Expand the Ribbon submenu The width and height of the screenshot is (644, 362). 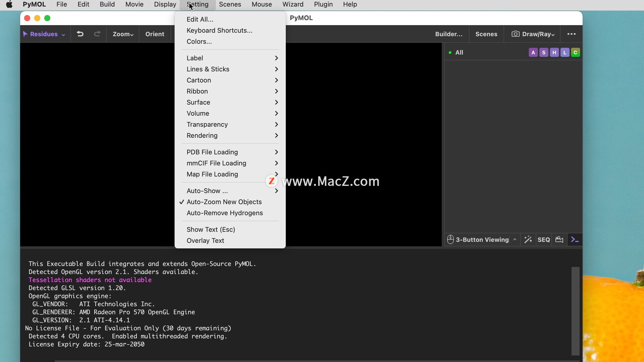pos(230,91)
